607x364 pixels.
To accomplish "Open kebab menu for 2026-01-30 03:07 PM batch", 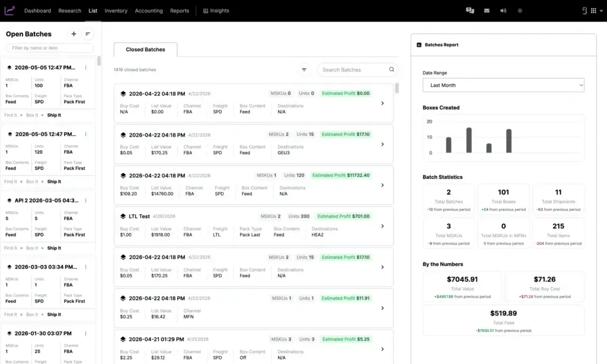I will pos(85,333).
